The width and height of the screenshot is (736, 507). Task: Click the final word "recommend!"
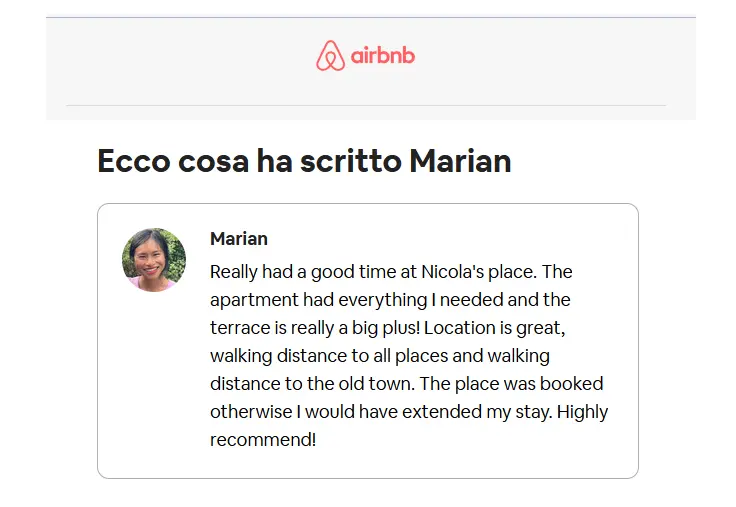(263, 440)
